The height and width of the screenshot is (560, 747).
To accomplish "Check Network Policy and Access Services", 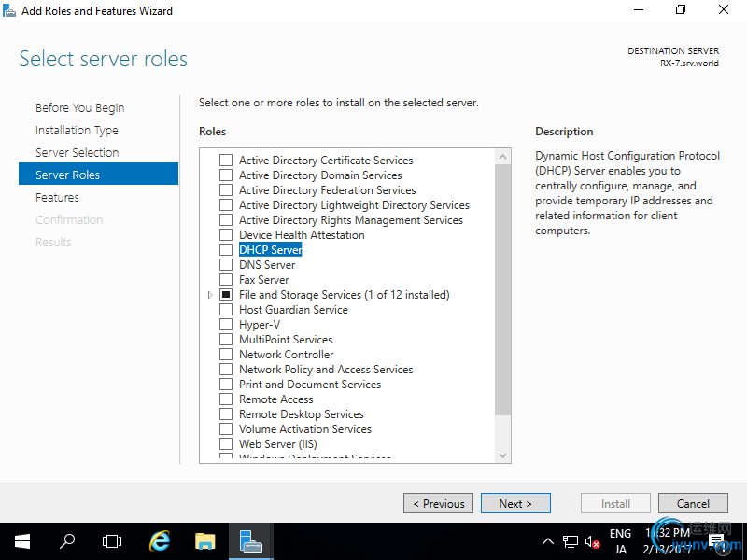I will (x=226, y=369).
